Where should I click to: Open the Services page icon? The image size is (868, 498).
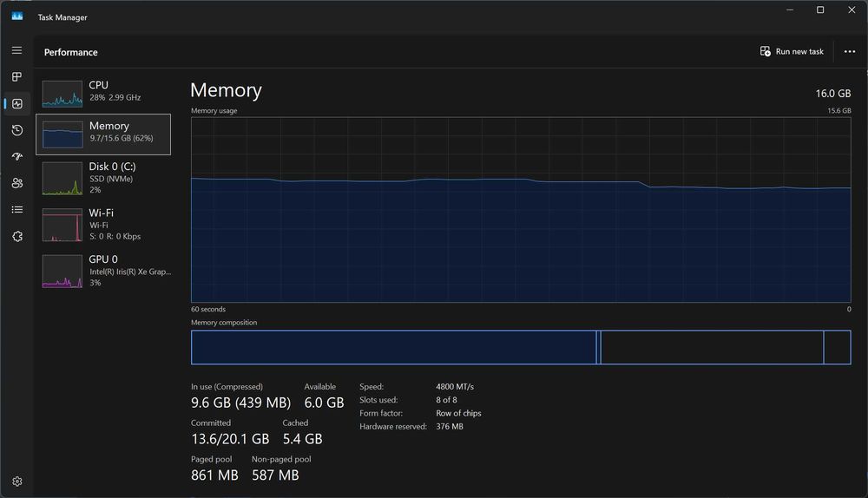coord(17,236)
